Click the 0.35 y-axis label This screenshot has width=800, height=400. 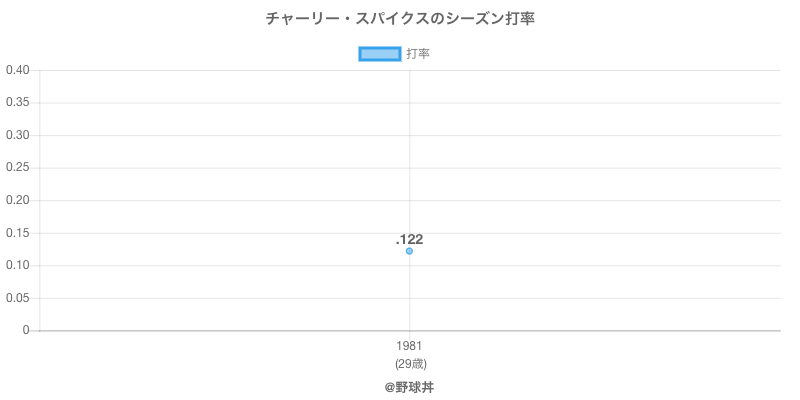pyautogui.click(x=17, y=103)
